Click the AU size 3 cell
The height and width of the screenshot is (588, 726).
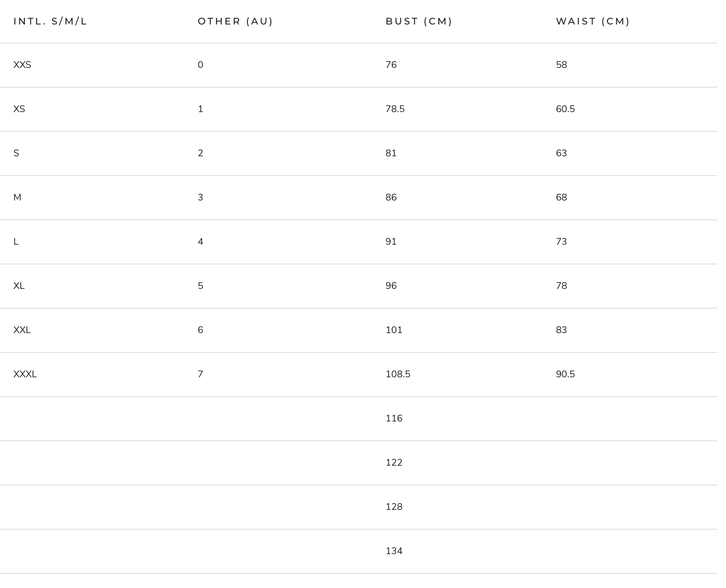(200, 197)
